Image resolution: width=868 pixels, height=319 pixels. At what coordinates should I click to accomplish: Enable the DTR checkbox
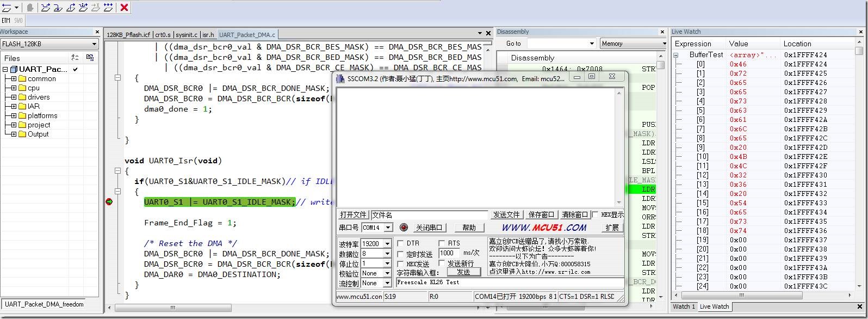pyautogui.click(x=401, y=243)
